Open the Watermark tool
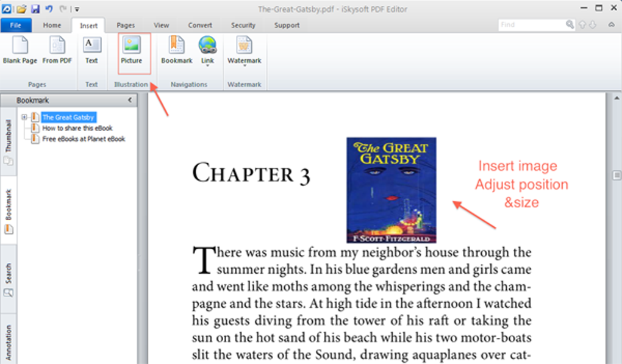This screenshot has height=364, width=622. pyautogui.click(x=245, y=51)
